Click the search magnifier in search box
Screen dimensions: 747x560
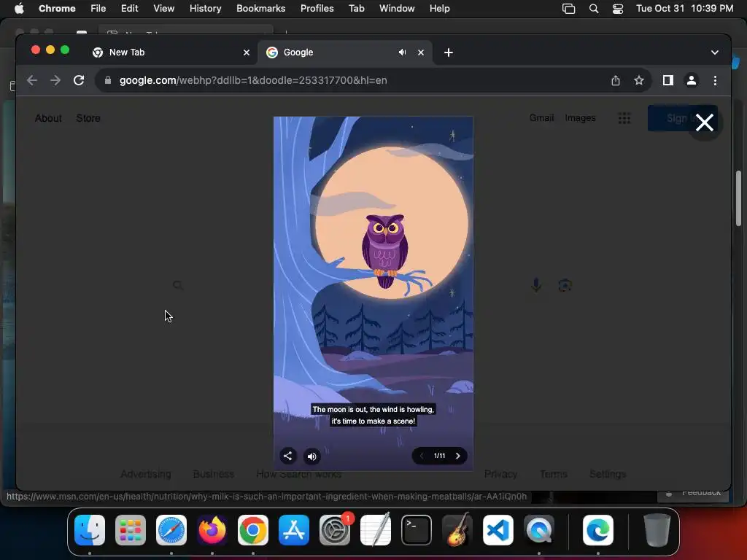point(178,285)
